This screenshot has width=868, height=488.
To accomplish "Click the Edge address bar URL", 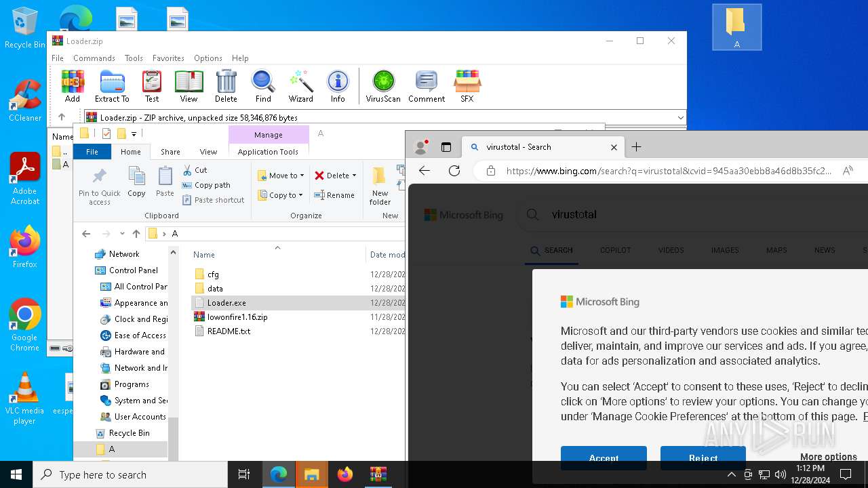I will point(669,171).
